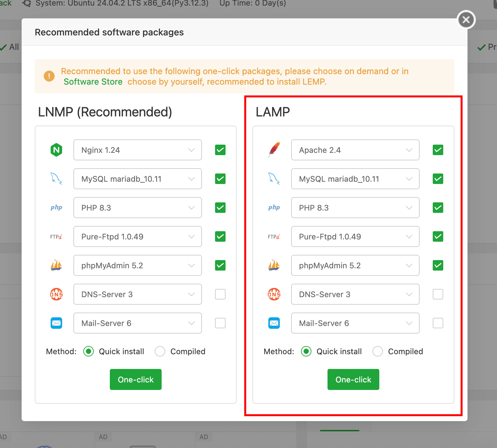
Task: Click the PHP logo icon in LAMP
Action: 274,208
